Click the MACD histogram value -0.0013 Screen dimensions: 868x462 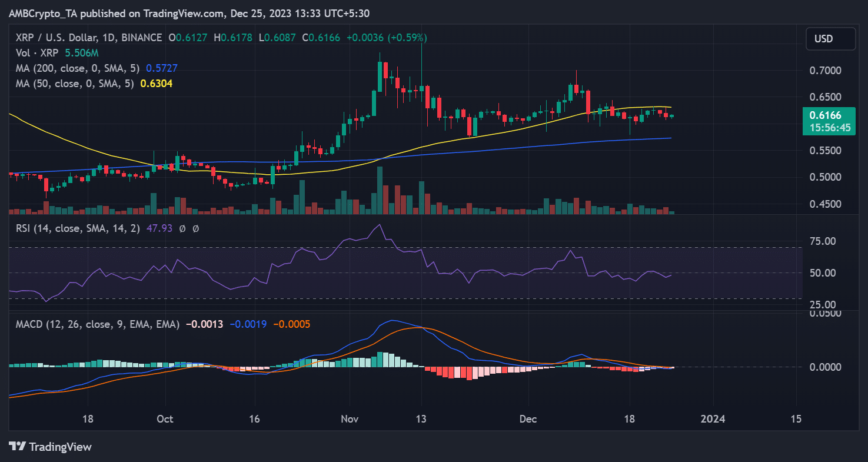point(204,324)
